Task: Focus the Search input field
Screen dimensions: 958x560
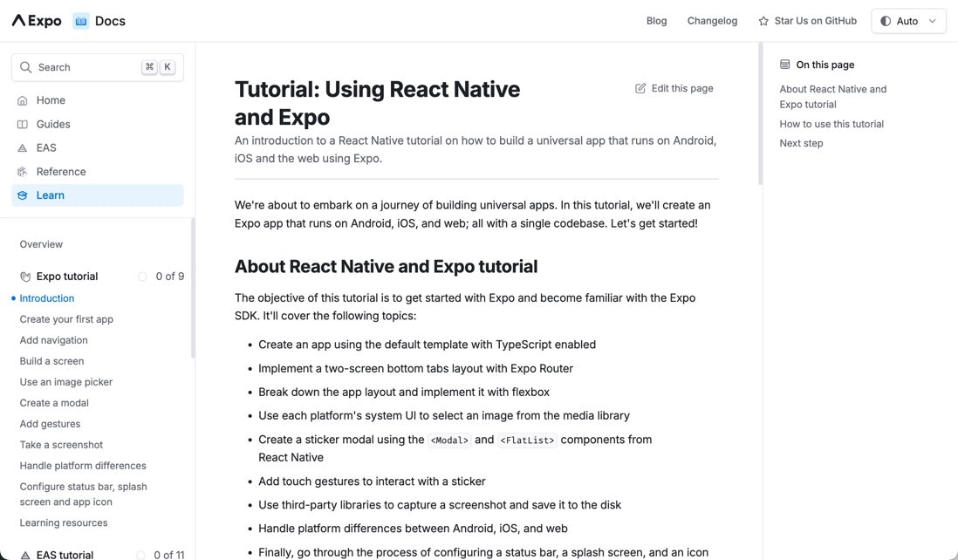Action: point(97,67)
